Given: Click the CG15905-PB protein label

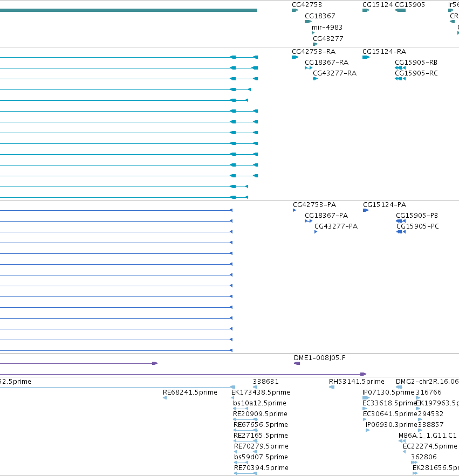Looking at the screenshot, I should (417, 216).
